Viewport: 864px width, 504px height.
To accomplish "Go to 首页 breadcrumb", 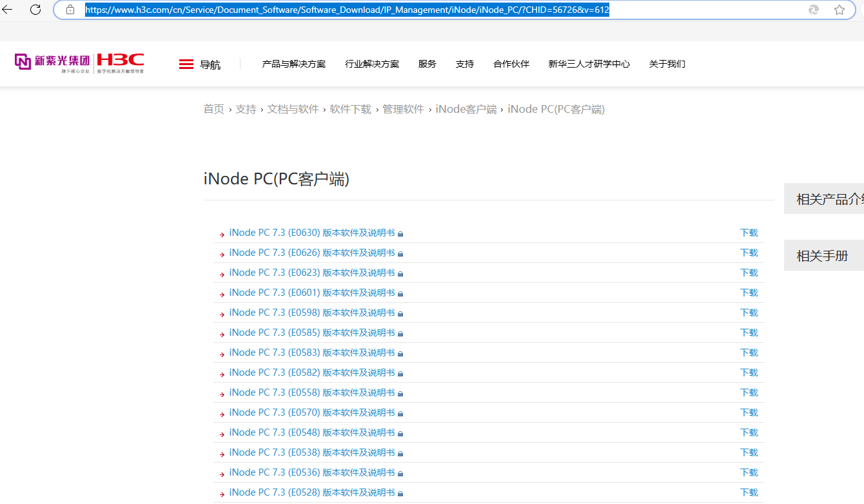I will pyautogui.click(x=214, y=109).
